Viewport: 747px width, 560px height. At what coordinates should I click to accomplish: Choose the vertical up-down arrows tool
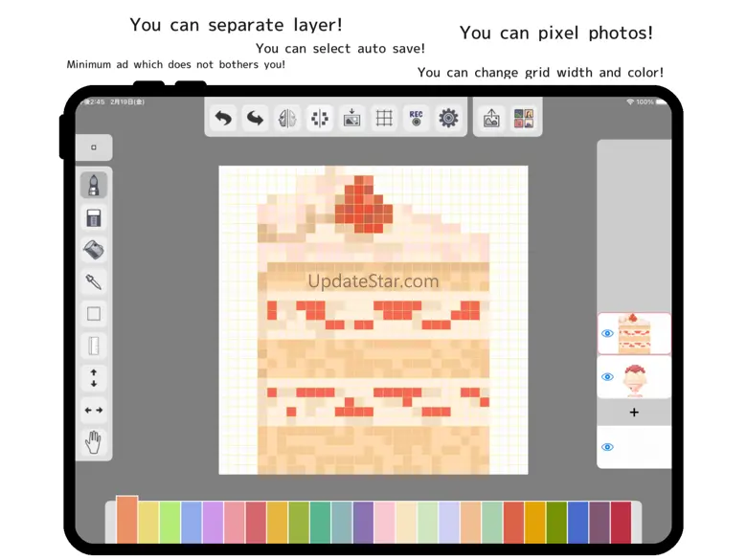[x=94, y=377]
